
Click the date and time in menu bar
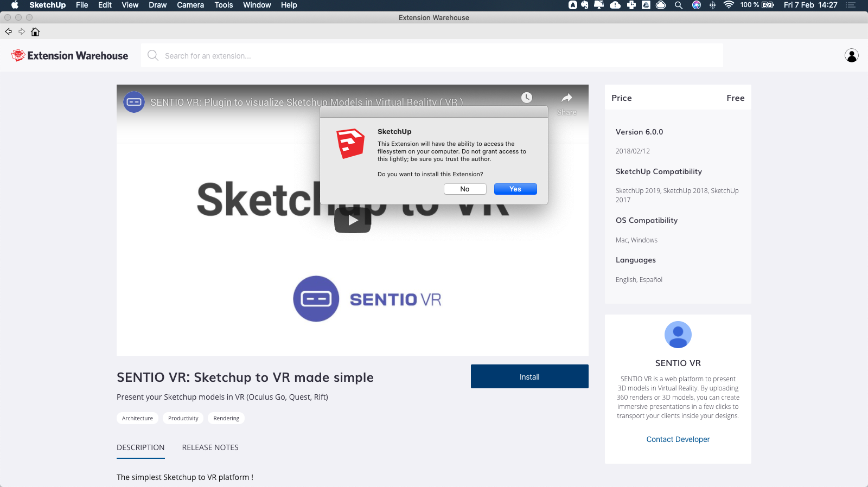point(810,5)
